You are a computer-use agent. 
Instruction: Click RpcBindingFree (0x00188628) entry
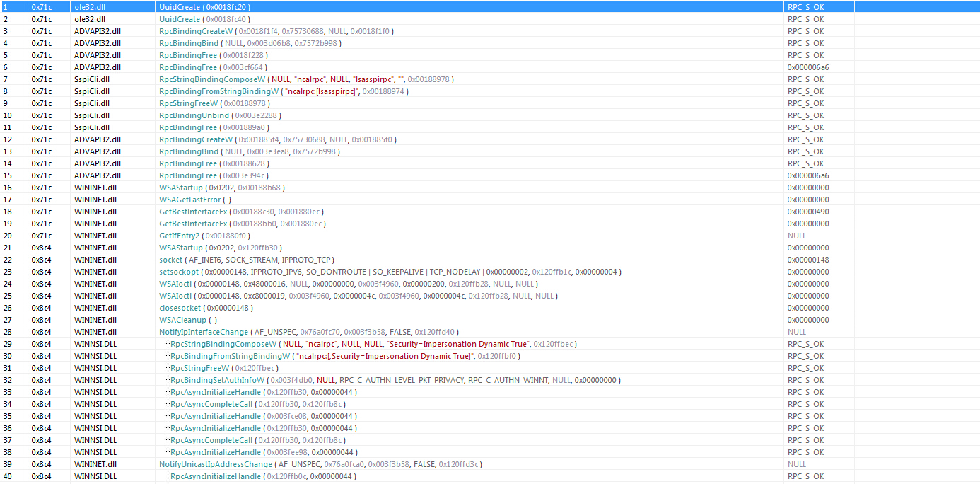pos(214,163)
